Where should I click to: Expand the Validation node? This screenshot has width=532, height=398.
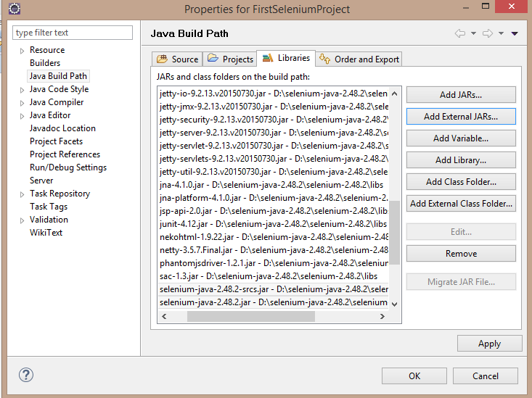tap(22, 220)
